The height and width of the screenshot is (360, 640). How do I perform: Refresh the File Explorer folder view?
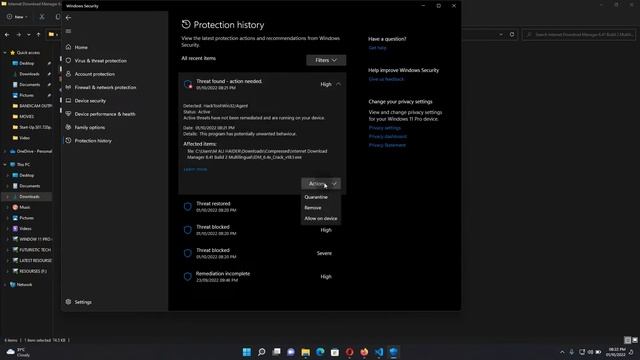(512, 35)
